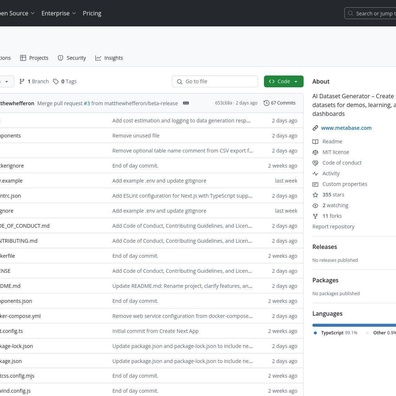
Task: View the 11 forks link
Action: [332, 216]
